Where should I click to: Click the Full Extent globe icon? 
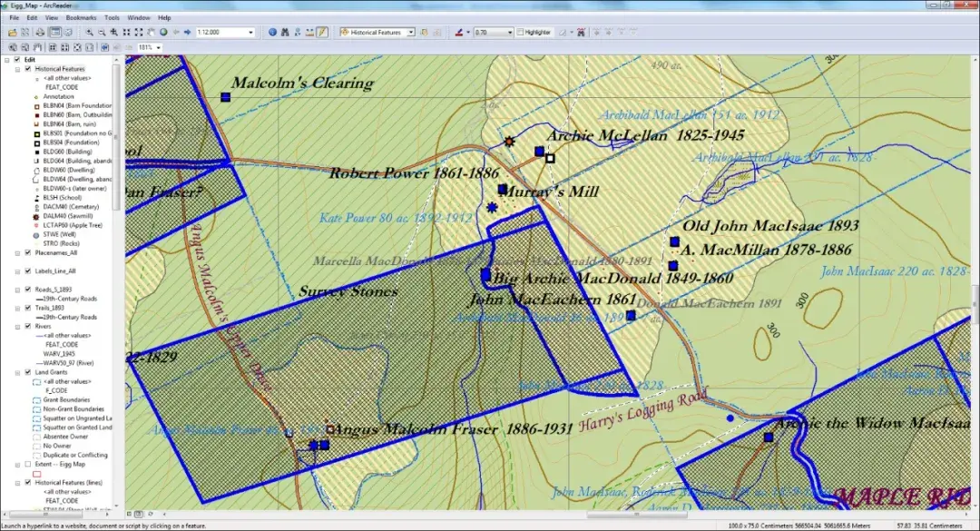click(x=162, y=31)
